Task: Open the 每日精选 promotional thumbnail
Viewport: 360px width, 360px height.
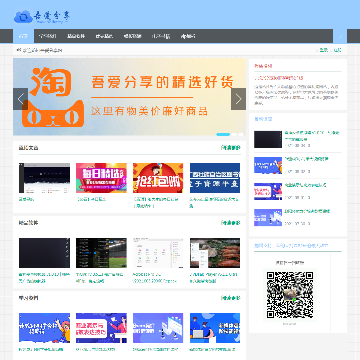Action: (101, 178)
